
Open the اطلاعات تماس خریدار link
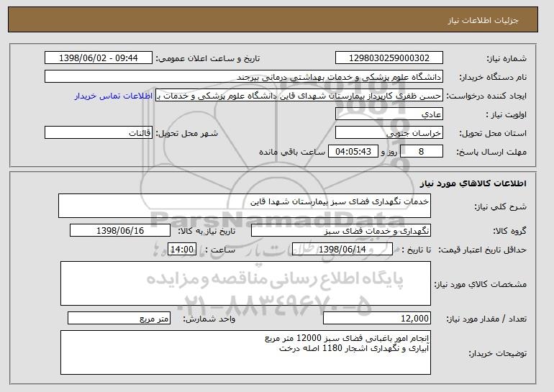[x=114, y=96]
